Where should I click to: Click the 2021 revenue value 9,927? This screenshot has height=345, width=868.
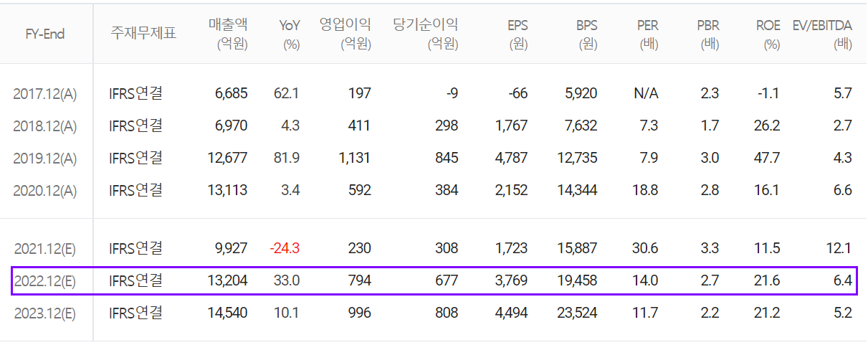232,248
